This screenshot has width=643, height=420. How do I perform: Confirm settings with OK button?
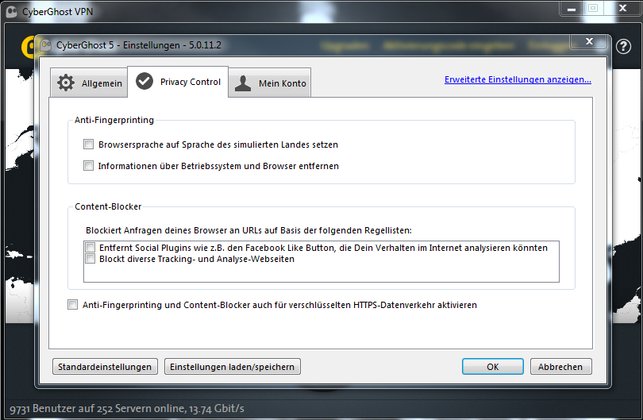click(x=493, y=366)
